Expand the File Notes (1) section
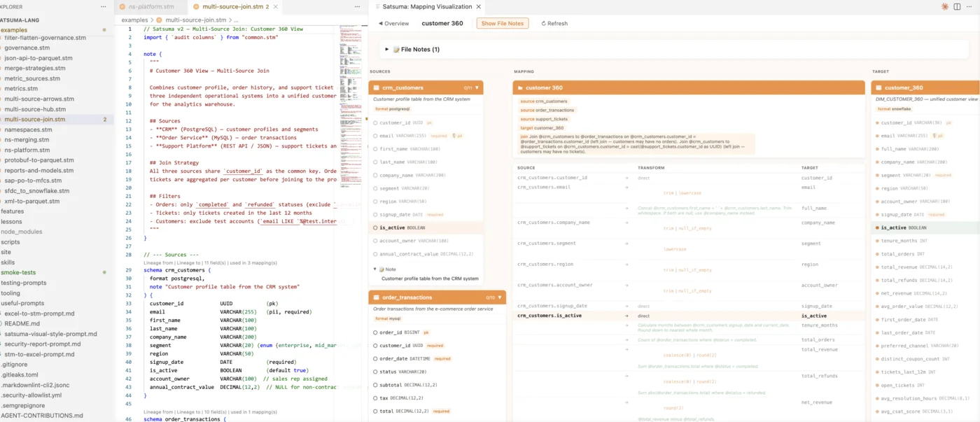Screen dimensions: 980x422 tap(386, 49)
